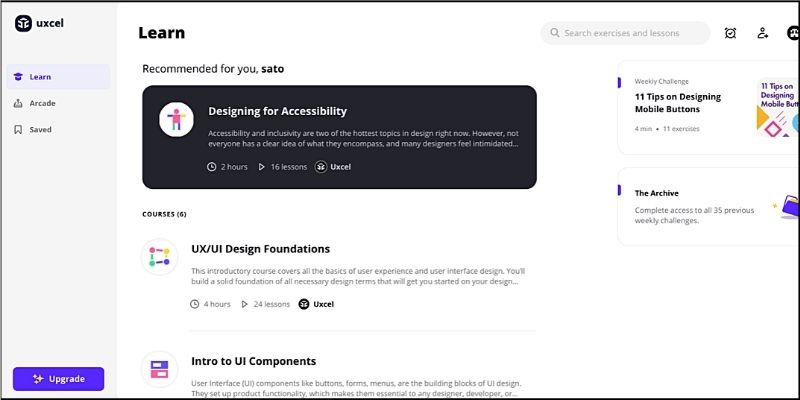
Task: Open the Arcade section
Action: click(x=42, y=103)
